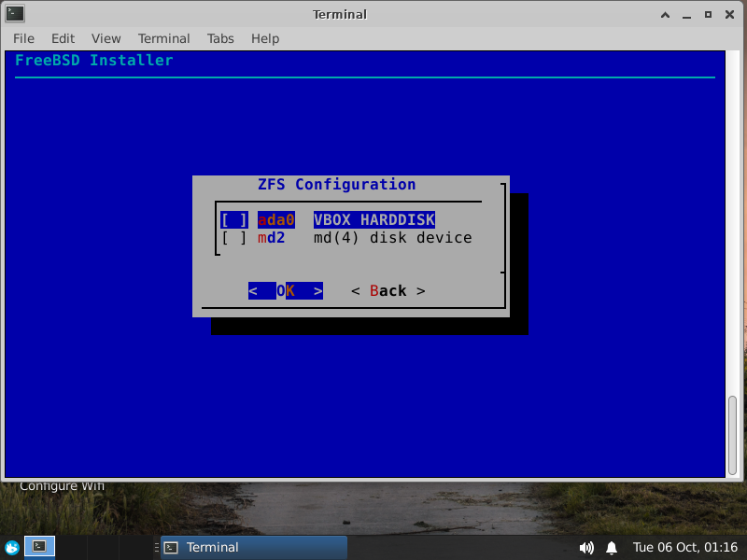Click the FreeBSD Installer heading text
Screen dimensions: 747x560
coord(94,61)
